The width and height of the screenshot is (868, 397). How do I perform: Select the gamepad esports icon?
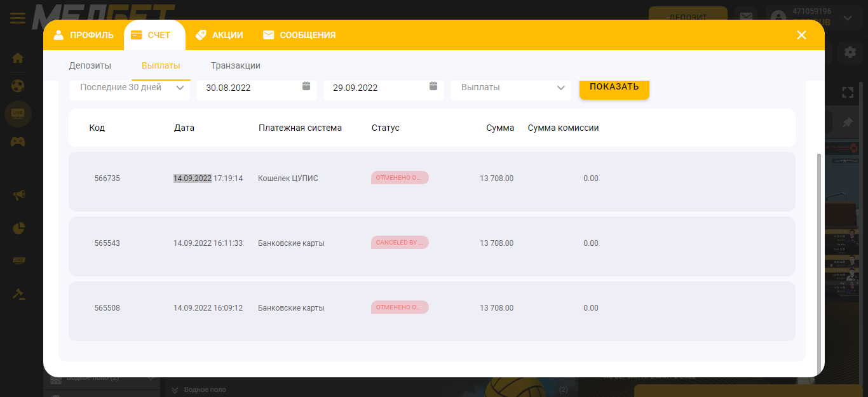18,141
